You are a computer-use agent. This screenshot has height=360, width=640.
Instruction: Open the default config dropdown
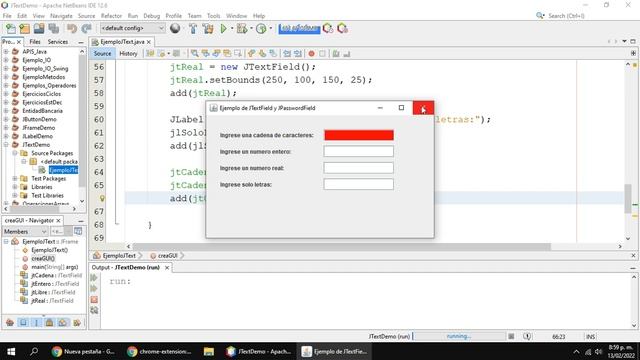(x=133, y=28)
